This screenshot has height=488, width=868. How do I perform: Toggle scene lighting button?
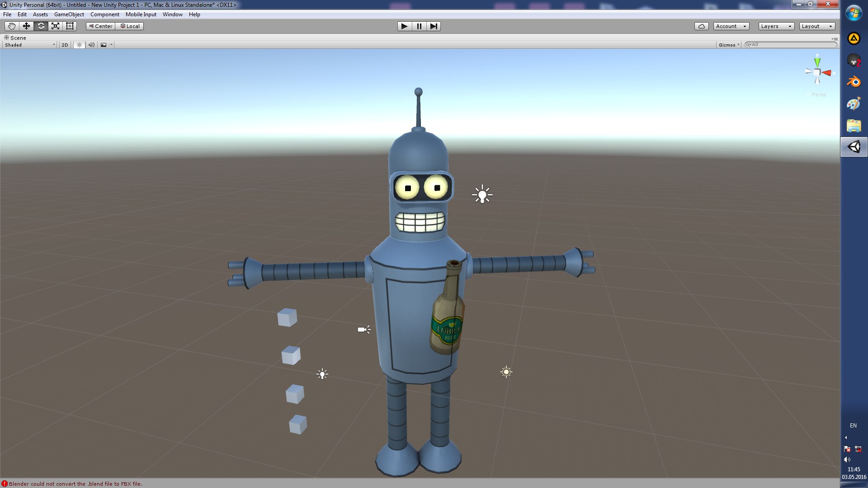click(x=79, y=45)
